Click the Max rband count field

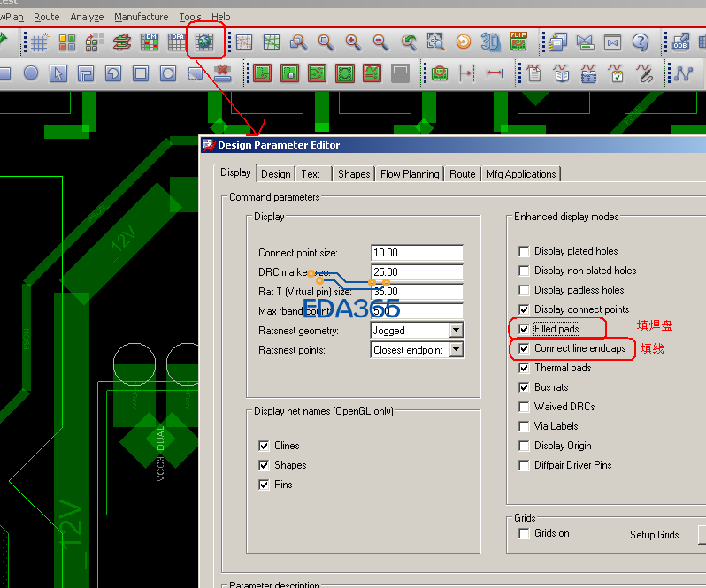click(417, 311)
